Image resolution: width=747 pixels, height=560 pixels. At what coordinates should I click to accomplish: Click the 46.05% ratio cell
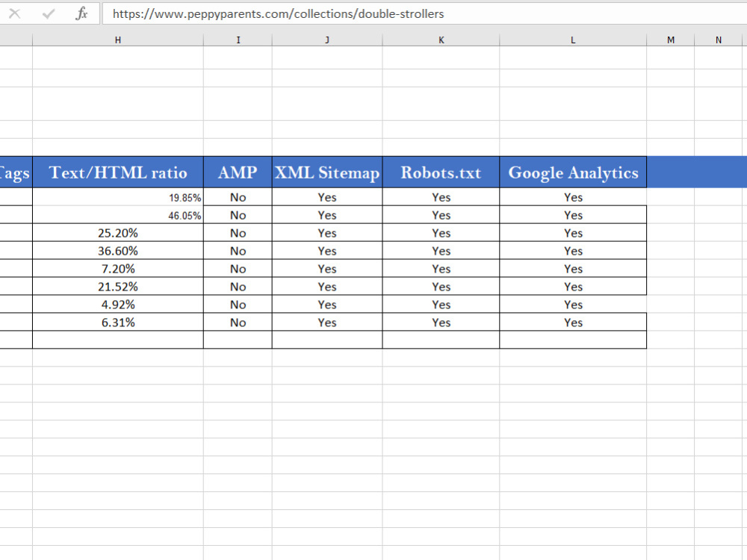118,215
